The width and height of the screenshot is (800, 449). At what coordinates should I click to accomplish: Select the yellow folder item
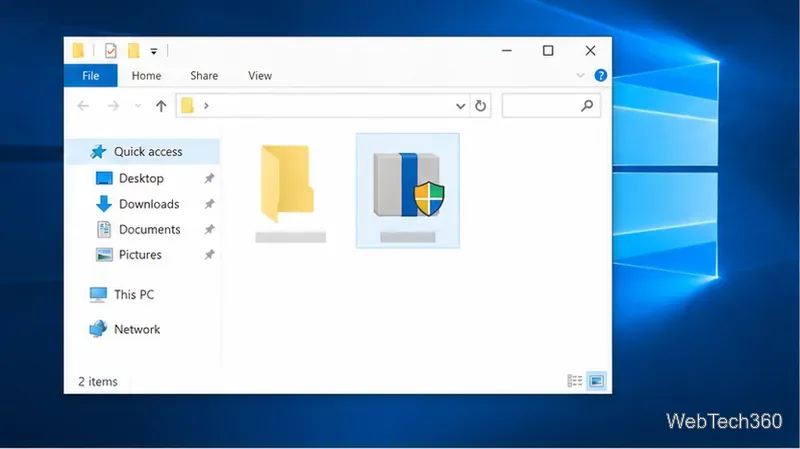click(290, 191)
